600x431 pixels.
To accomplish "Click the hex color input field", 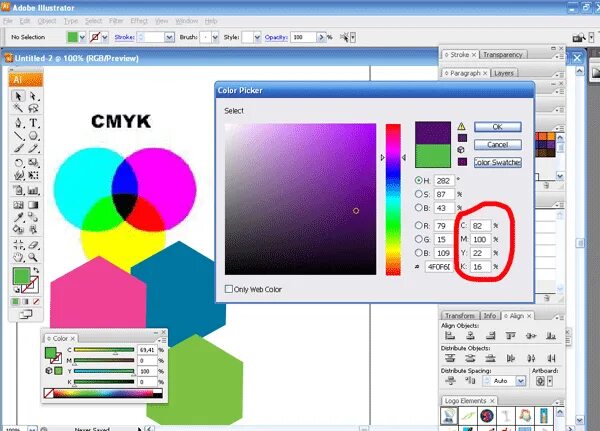I will point(439,267).
